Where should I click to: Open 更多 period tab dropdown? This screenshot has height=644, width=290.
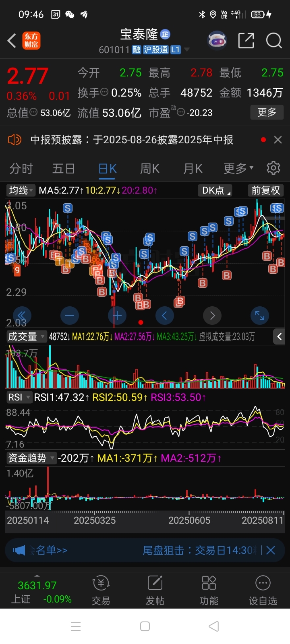pos(238,168)
